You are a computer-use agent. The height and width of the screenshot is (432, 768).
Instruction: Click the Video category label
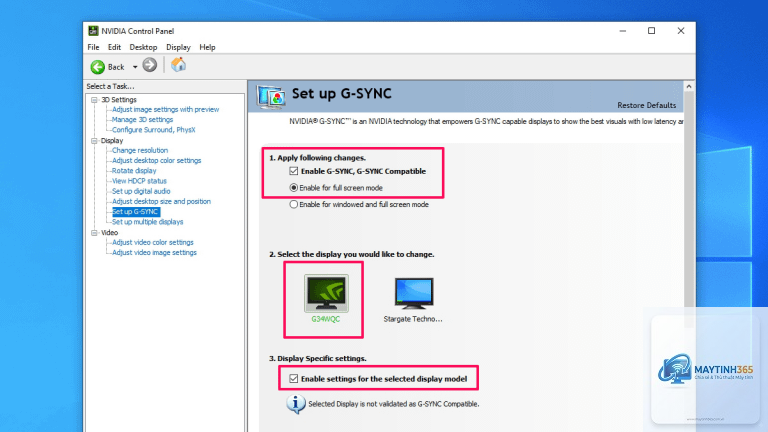coord(110,233)
